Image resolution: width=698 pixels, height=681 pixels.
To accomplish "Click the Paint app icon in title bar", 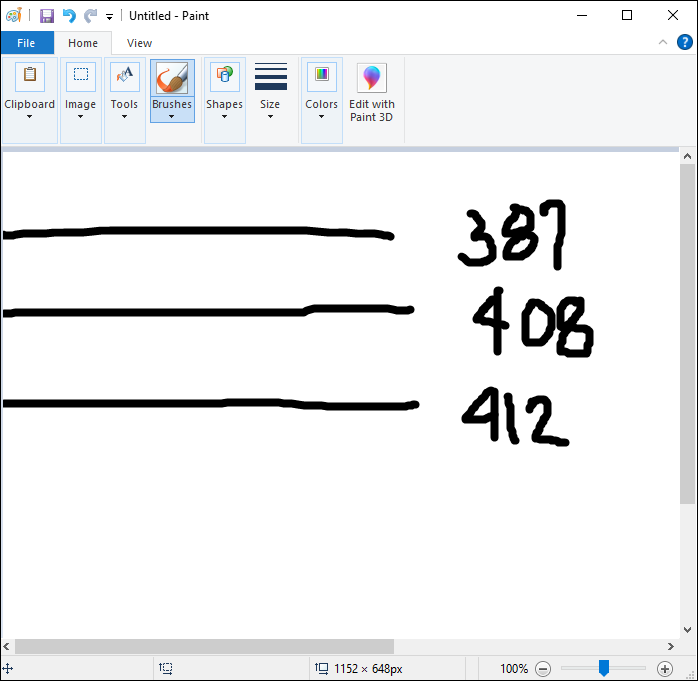I will coord(14,16).
